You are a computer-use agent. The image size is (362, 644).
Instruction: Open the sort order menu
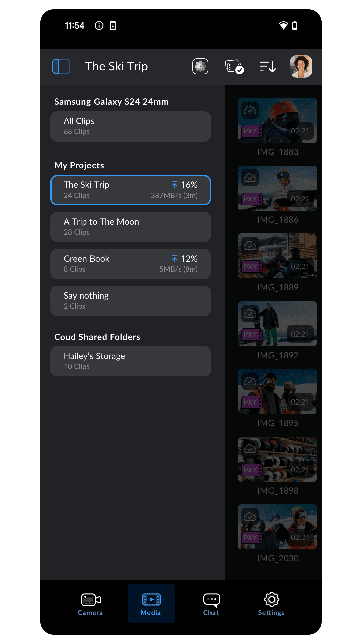[x=268, y=66]
